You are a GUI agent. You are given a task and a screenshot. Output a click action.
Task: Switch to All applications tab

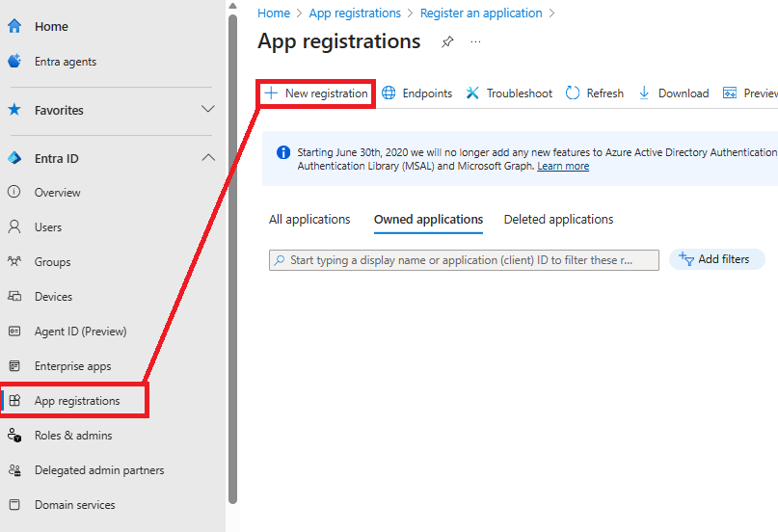(309, 220)
